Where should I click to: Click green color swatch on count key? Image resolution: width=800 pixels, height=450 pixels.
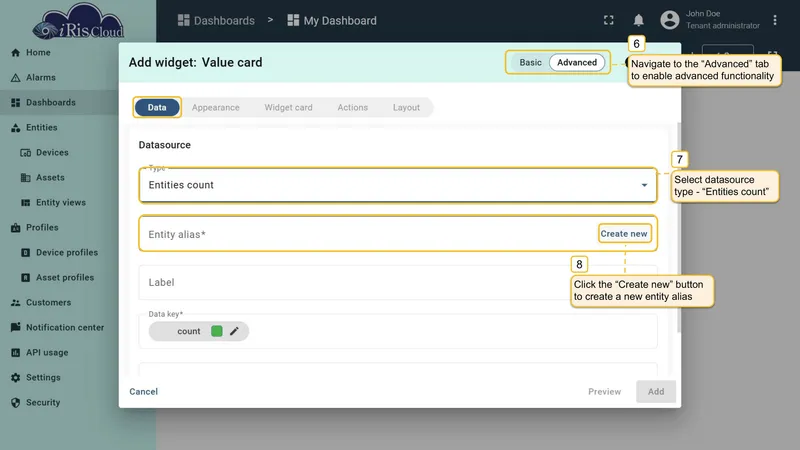tap(216, 331)
